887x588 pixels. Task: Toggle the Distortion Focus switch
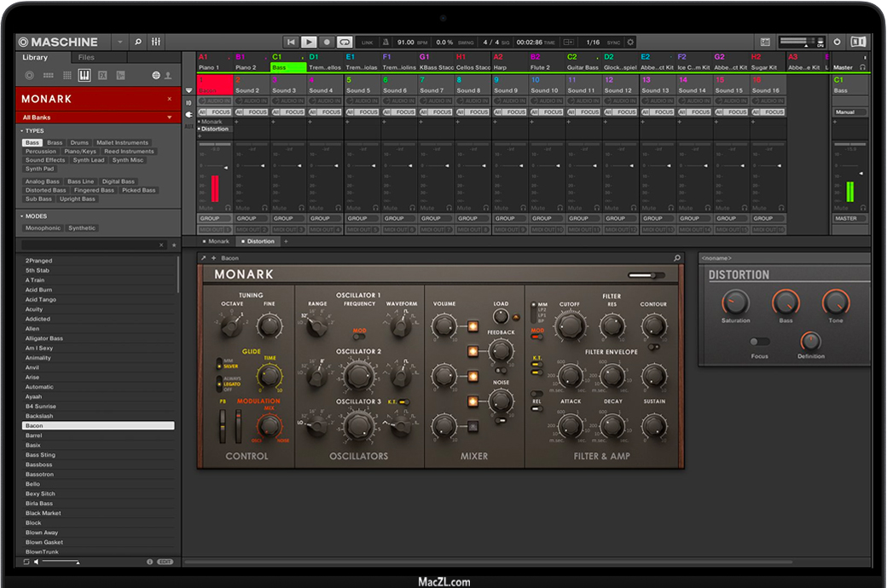(x=759, y=342)
